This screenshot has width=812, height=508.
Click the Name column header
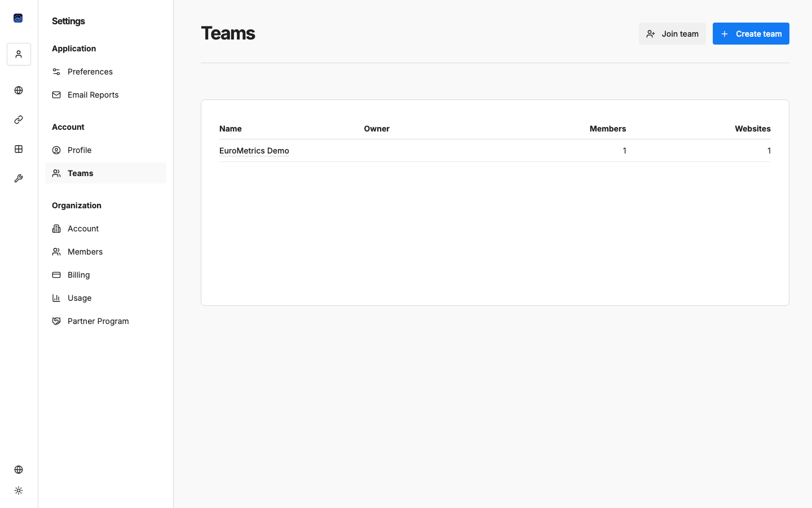pyautogui.click(x=231, y=129)
